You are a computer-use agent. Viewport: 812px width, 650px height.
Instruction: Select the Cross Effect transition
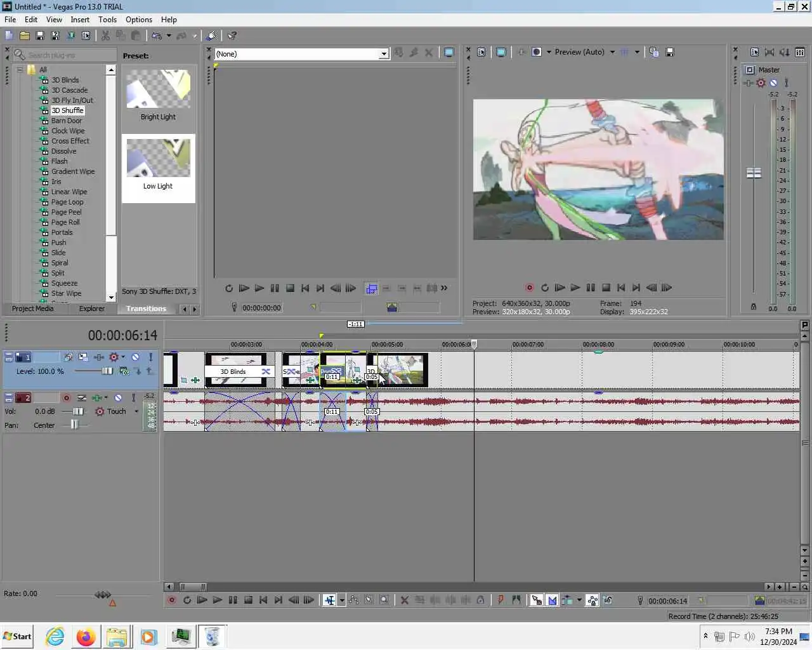click(70, 141)
